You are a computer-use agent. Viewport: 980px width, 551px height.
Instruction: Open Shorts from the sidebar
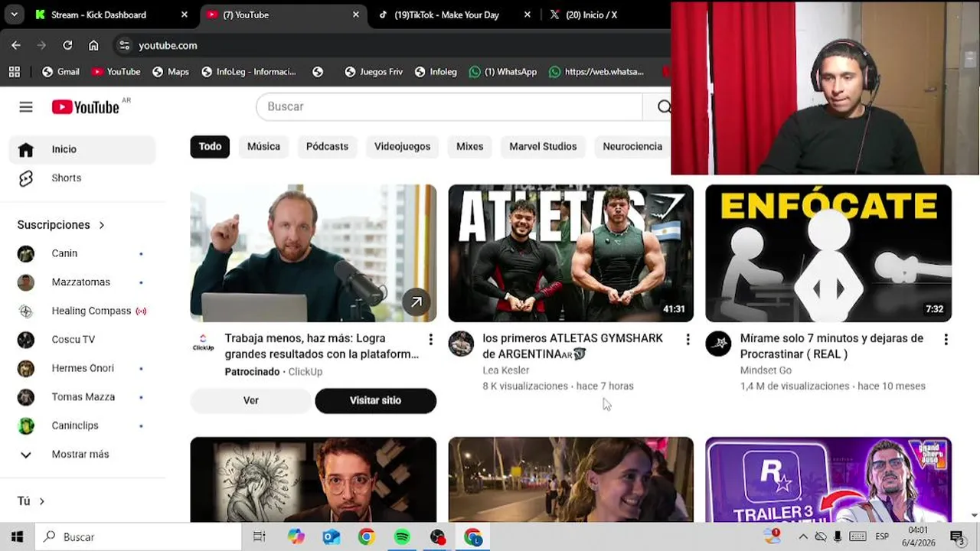pyautogui.click(x=82, y=178)
